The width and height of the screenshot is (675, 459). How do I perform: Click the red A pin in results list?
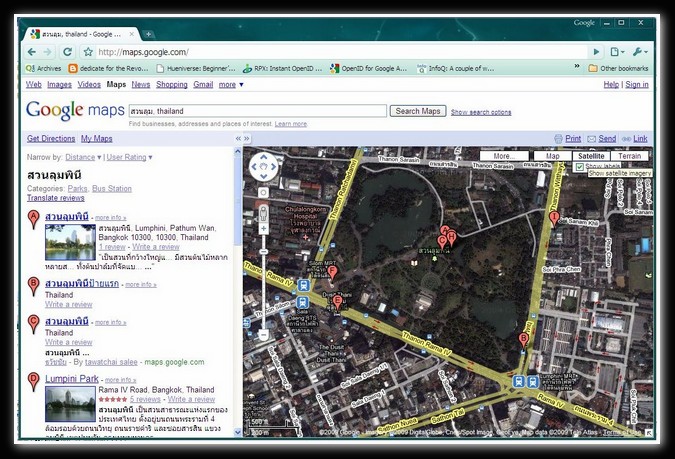(x=33, y=220)
